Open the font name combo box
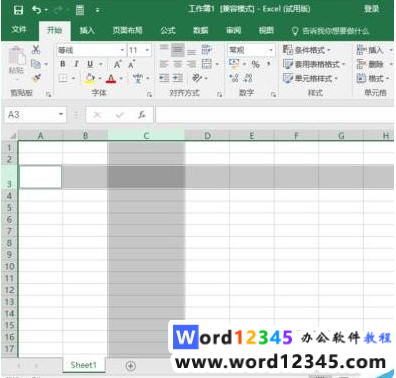396x378 pixels. (91, 50)
